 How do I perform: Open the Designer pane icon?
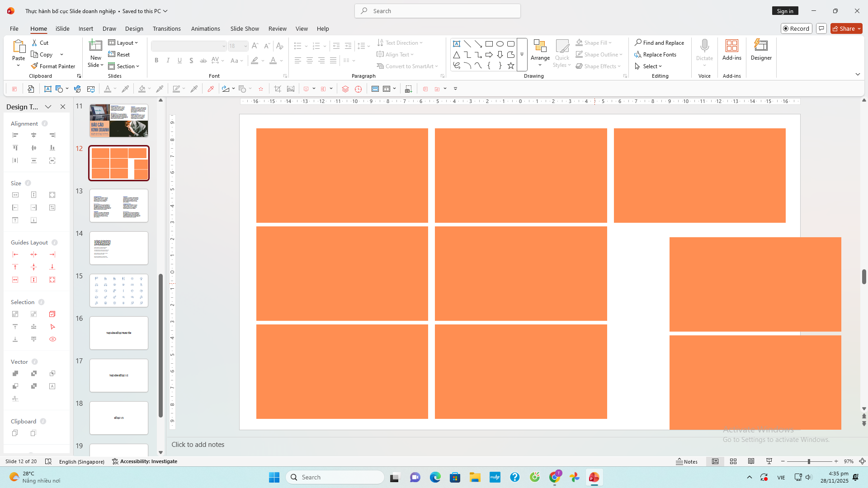click(761, 46)
